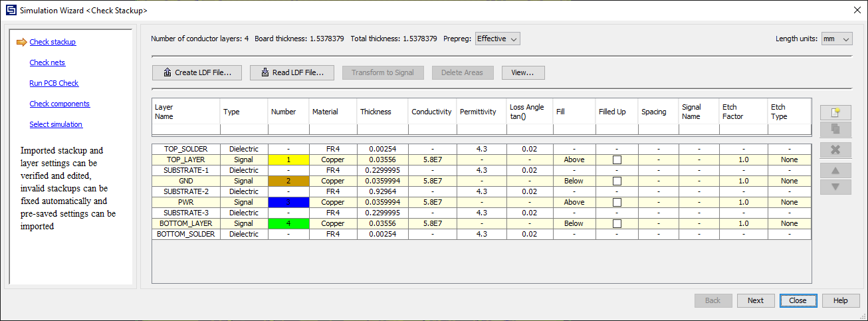This screenshot has height=321, width=868.
Task: Toggle Filled Up checkbox for TOP_LAYER
Action: coord(617,160)
